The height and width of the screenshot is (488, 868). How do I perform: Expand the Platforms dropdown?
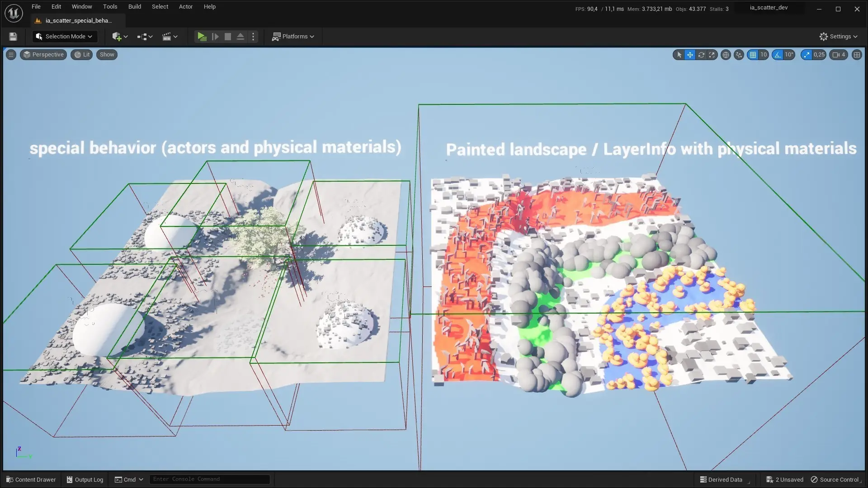293,37
